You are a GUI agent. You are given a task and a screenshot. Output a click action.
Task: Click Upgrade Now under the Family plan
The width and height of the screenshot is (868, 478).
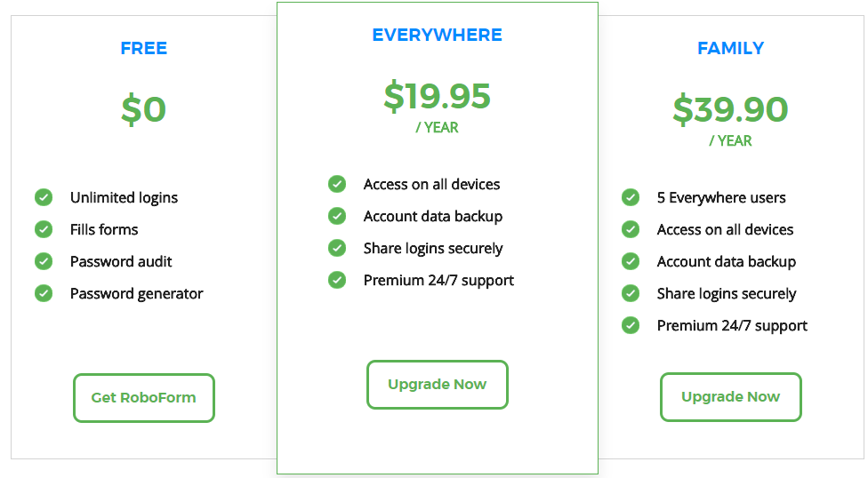click(731, 396)
